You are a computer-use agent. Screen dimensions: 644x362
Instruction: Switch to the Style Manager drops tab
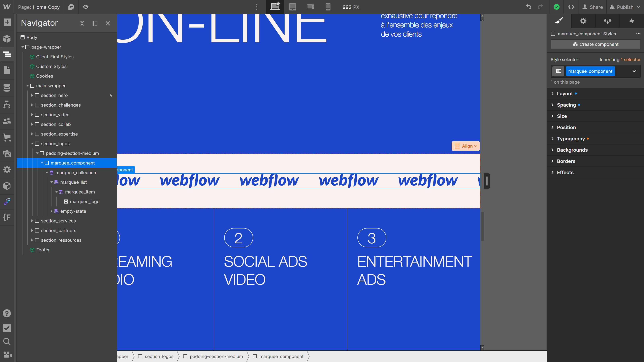(x=607, y=21)
